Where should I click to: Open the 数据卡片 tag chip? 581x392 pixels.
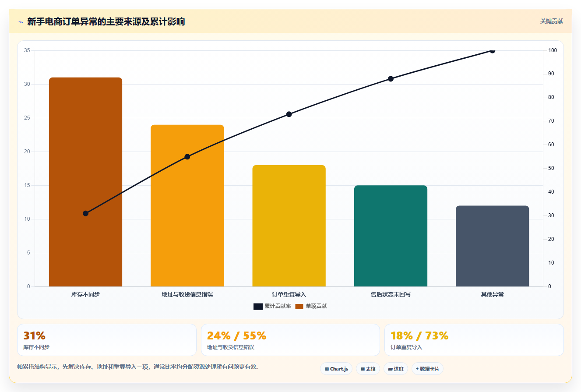pyautogui.click(x=427, y=369)
